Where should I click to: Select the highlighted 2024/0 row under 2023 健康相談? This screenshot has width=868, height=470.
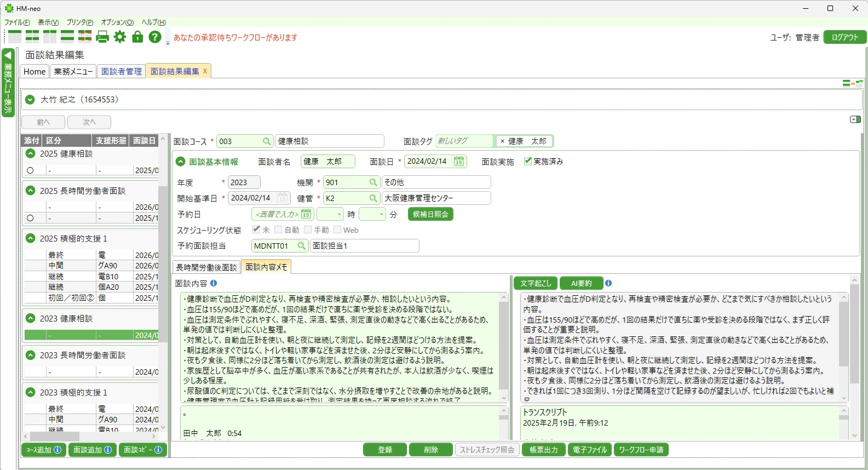91,335
